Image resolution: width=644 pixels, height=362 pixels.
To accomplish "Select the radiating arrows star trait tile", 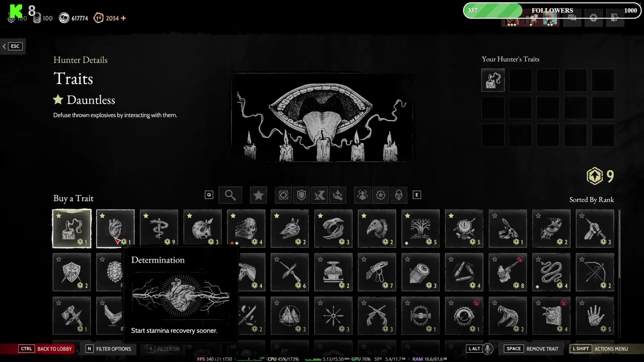I will coord(334,316).
